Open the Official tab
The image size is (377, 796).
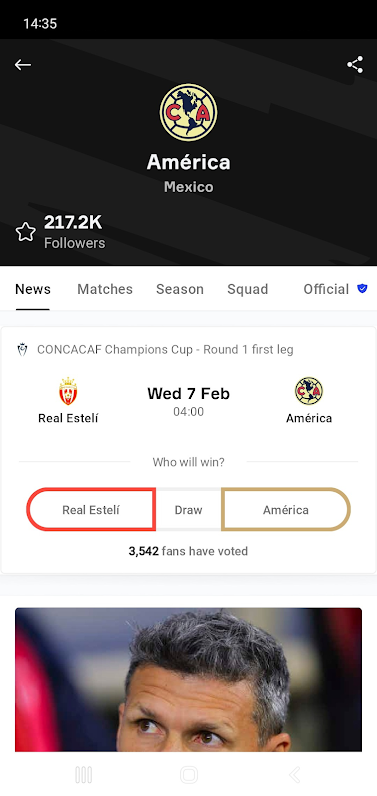pyautogui.click(x=326, y=289)
